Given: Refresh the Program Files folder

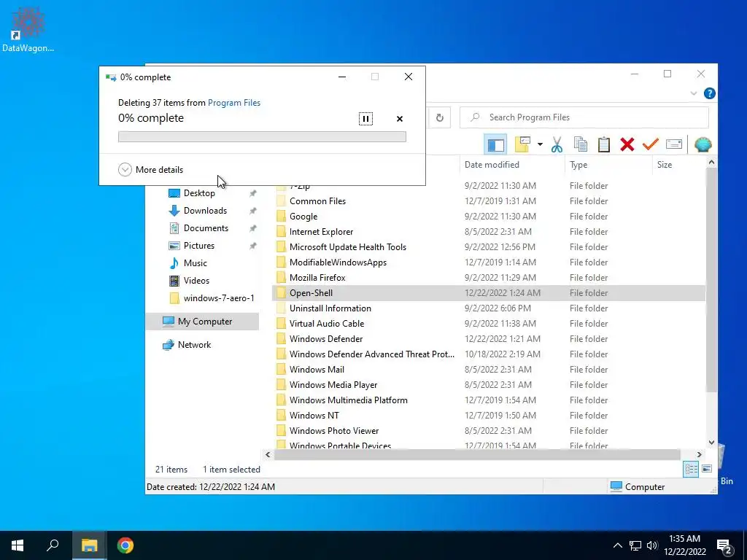Looking at the screenshot, I should click(440, 117).
